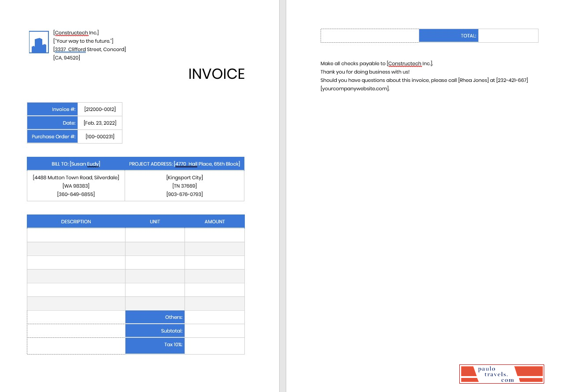Viewport: 561px width, 392px height.
Task: Click the empty cell next to TOTAL
Action: (508, 36)
